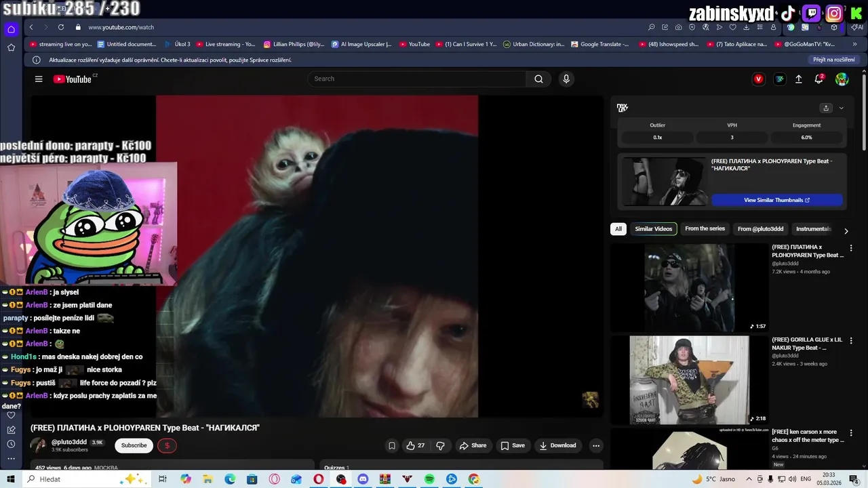
Task: Open Spotify from the taskbar
Action: tap(429, 479)
